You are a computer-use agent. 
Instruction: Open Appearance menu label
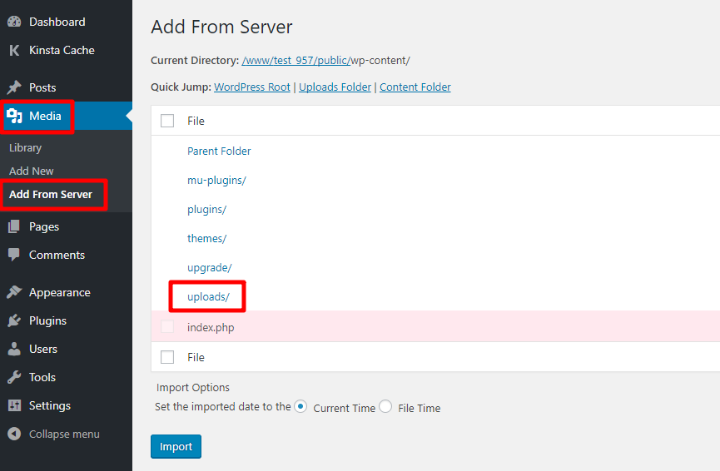coord(60,292)
